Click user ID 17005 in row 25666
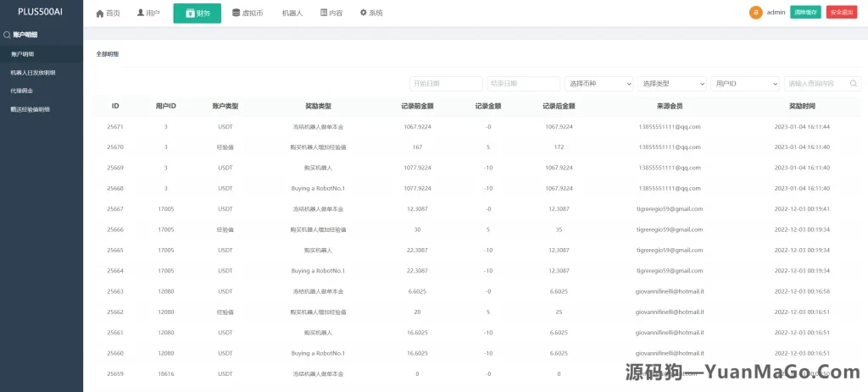868x392 pixels. 166,229
